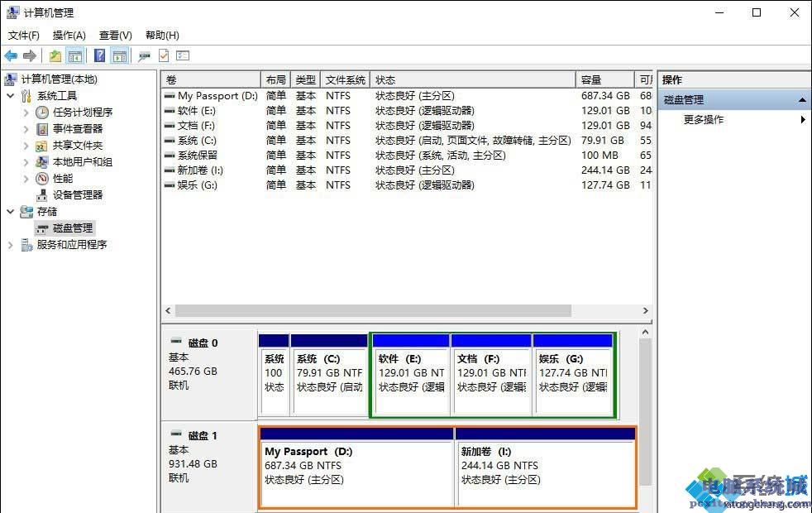Collapse the 系统工具 tree node
Screen dimensions: 812x513
pos(11,96)
